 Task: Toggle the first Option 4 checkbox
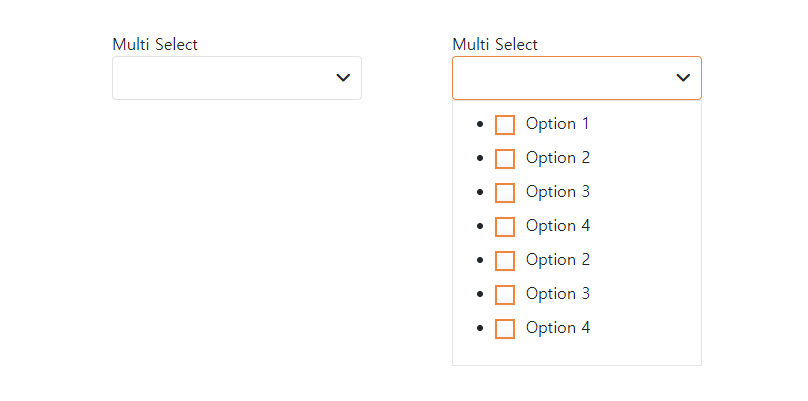[x=505, y=227]
